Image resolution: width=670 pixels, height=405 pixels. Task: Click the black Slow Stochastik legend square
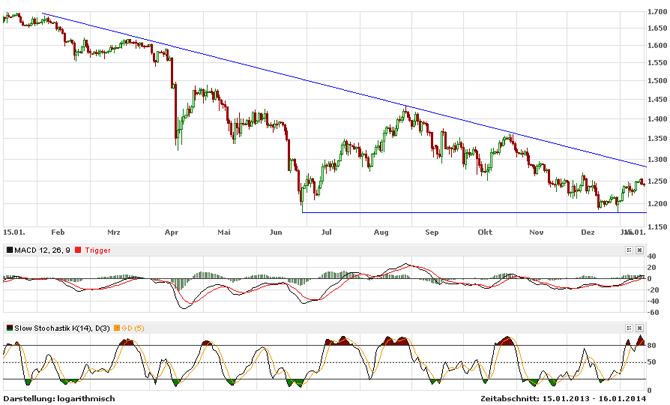click(9, 328)
